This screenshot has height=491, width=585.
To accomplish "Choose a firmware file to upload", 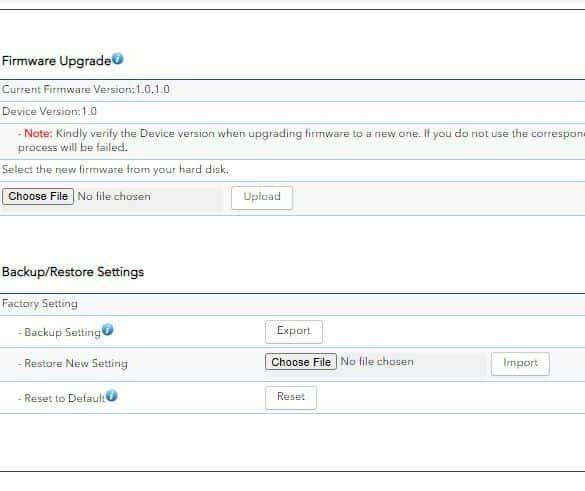I will pos(38,196).
